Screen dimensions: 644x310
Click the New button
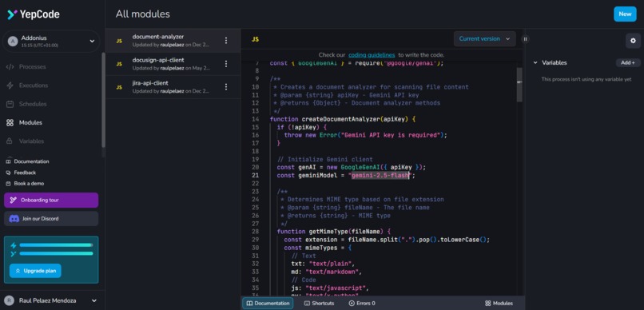click(625, 14)
